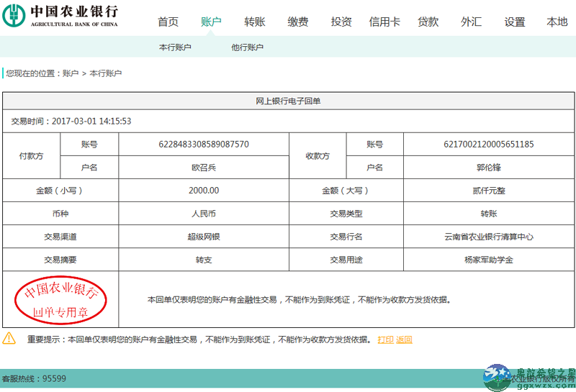Select the 本地 local services menu
Screen dimensions: 576x392
[x=557, y=22]
